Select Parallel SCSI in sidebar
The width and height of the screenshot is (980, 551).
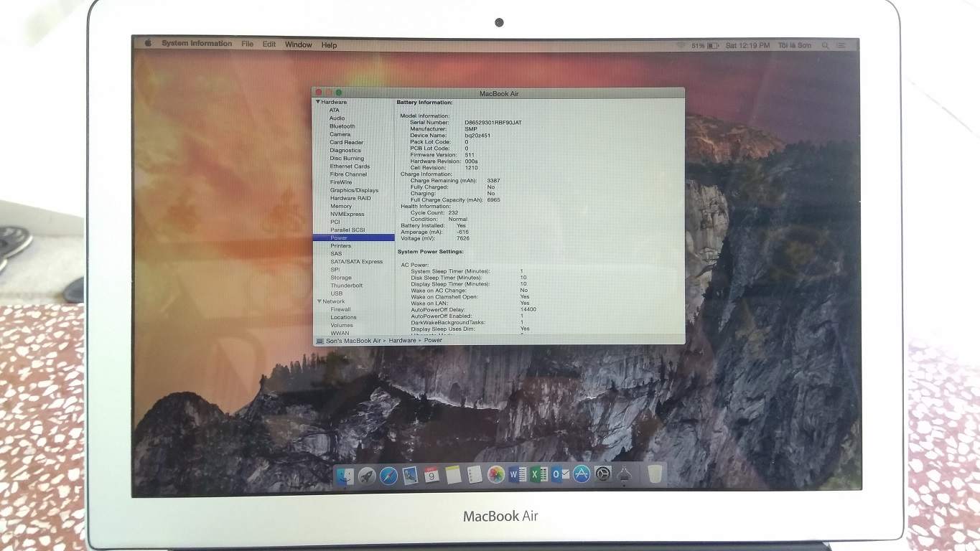click(347, 230)
